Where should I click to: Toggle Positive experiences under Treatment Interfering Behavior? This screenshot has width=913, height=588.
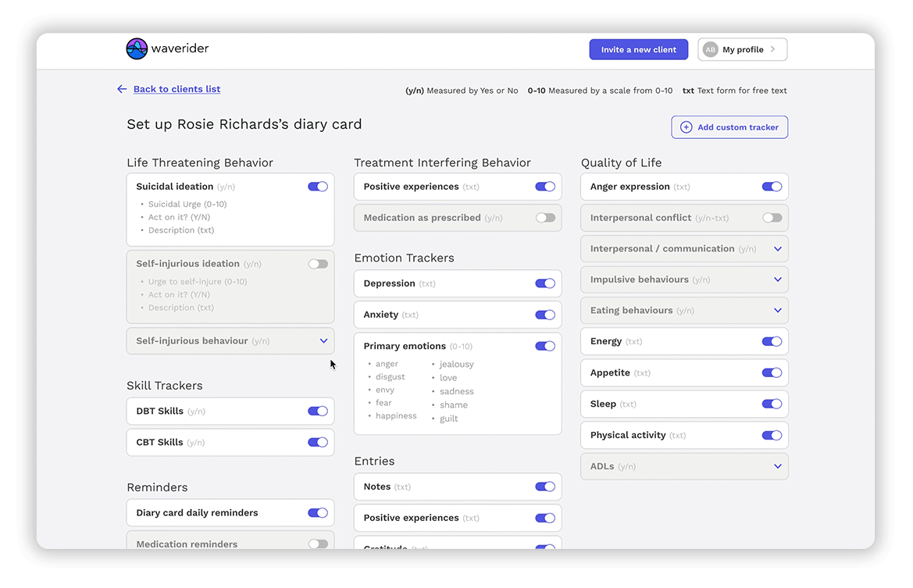click(545, 187)
